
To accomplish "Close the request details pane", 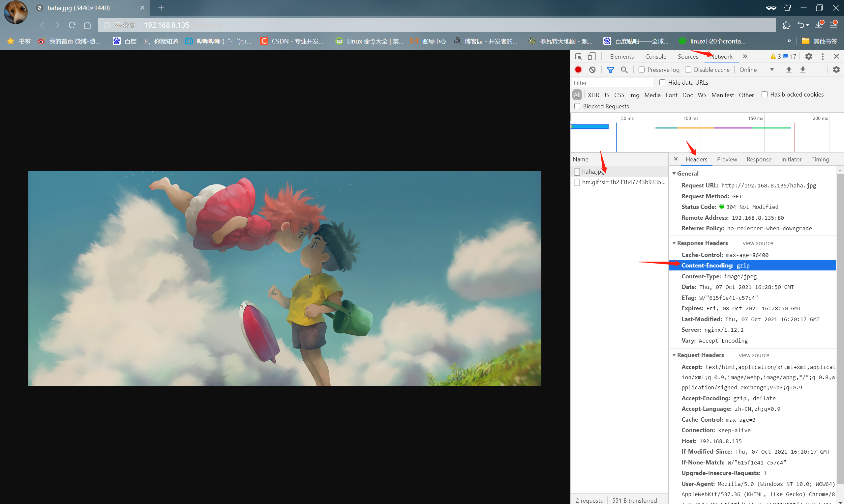I will click(x=676, y=159).
